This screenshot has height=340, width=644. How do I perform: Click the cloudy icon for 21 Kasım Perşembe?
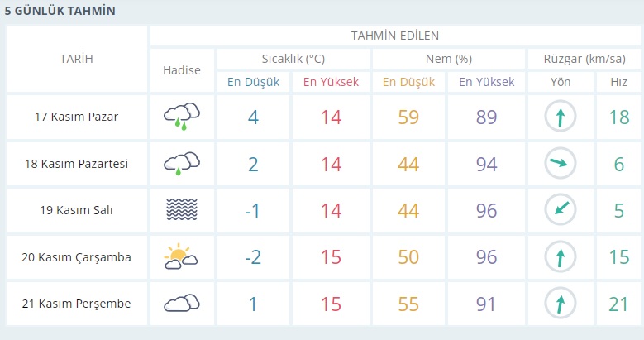(182, 304)
